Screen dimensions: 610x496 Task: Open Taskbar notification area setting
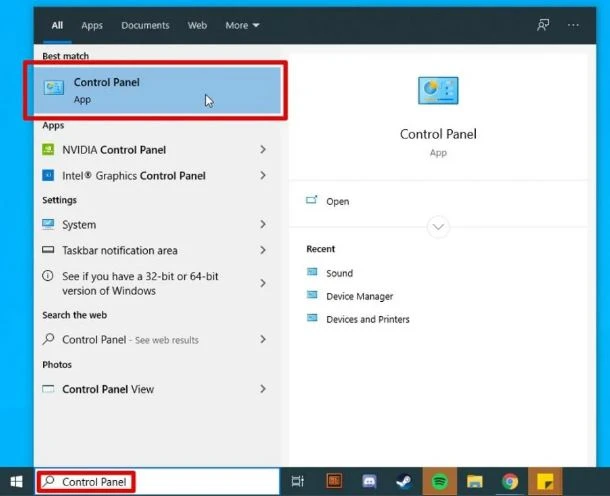click(x=157, y=250)
